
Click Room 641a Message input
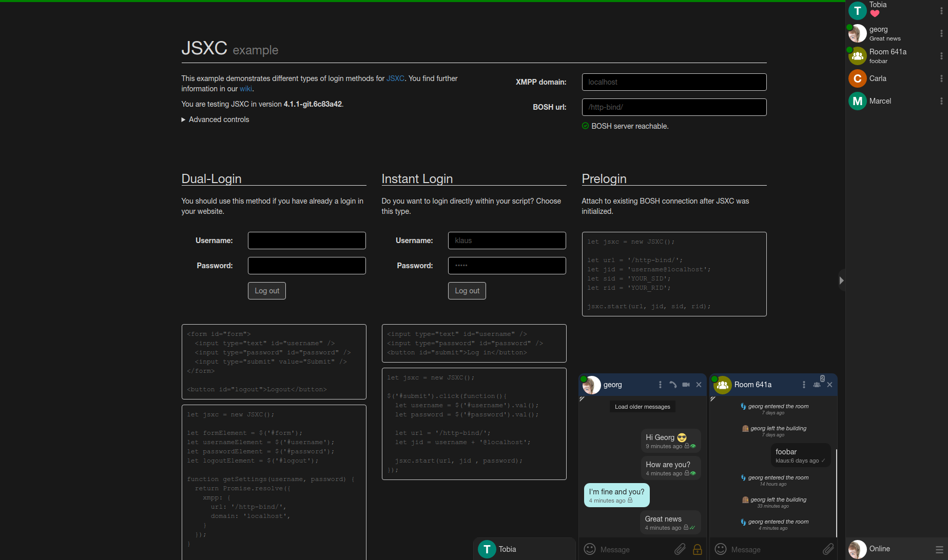(774, 549)
